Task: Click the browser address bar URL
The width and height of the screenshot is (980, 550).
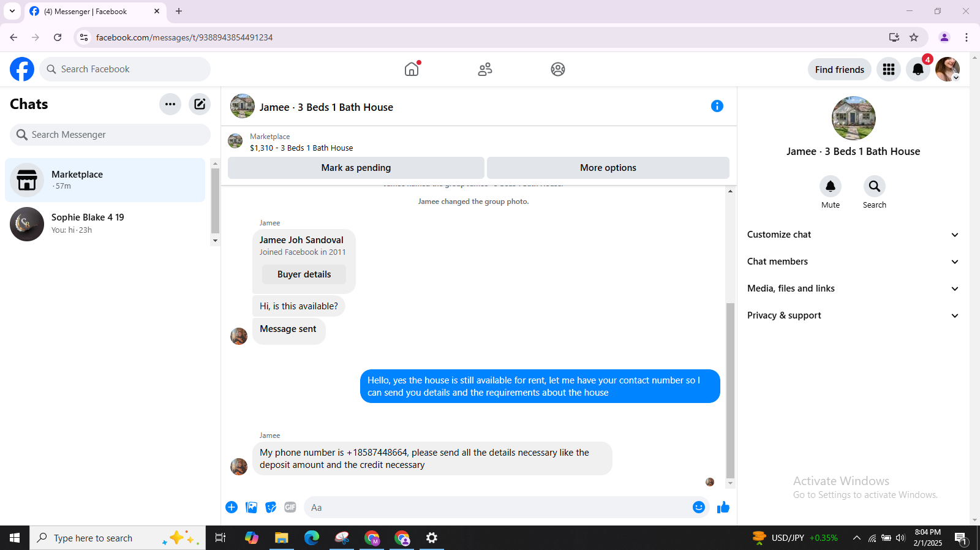Action: [x=184, y=37]
